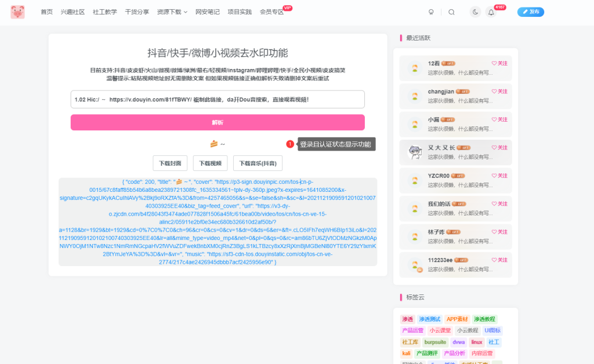Select the dvwa tag
Screen dimensions: 594x364
coord(458,342)
